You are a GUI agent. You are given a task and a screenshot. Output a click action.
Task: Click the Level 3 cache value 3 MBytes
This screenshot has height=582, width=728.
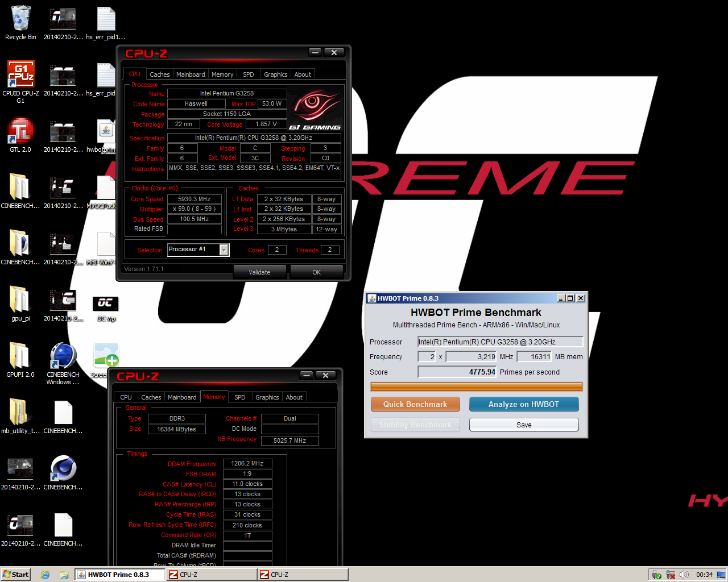tap(284, 229)
